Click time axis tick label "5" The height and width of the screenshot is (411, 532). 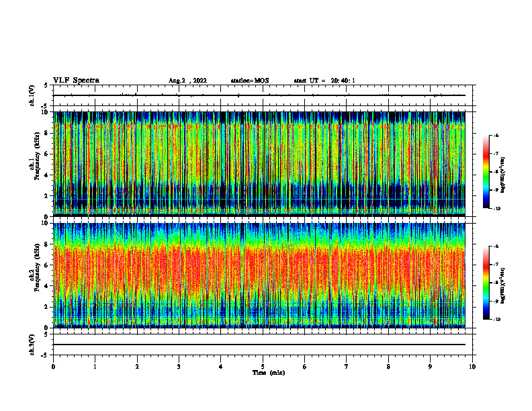coord(263,367)
